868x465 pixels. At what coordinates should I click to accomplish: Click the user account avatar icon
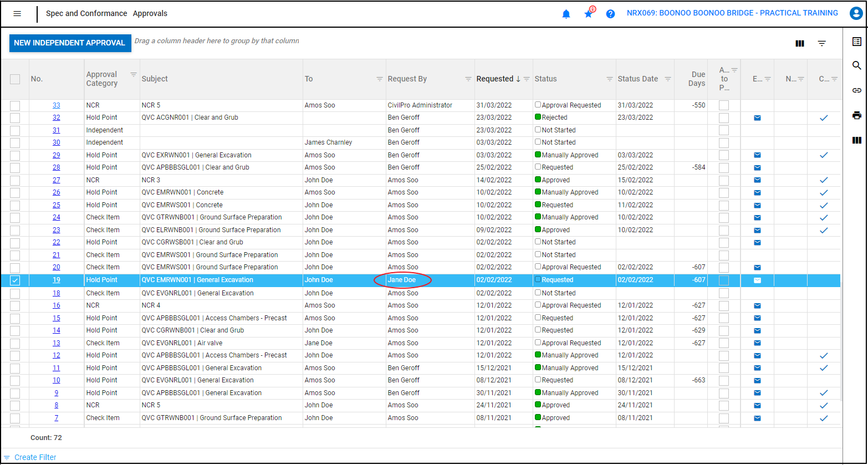pos(856,13)
